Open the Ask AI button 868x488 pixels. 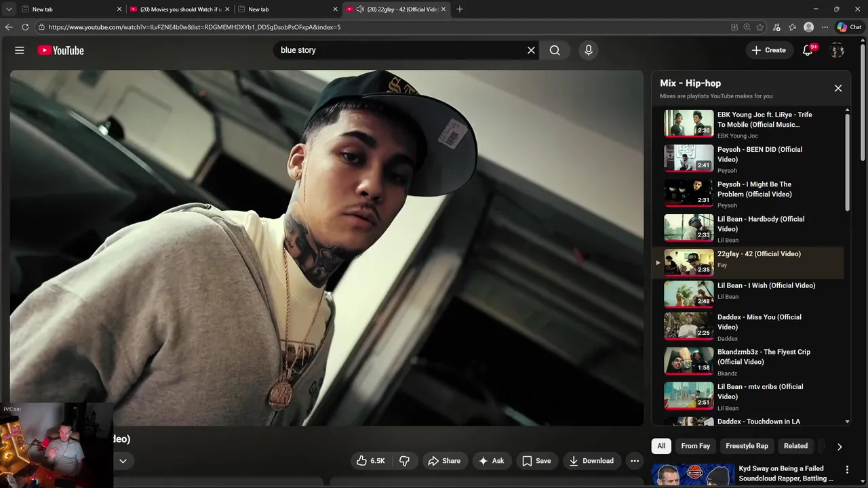click(491, 461)
